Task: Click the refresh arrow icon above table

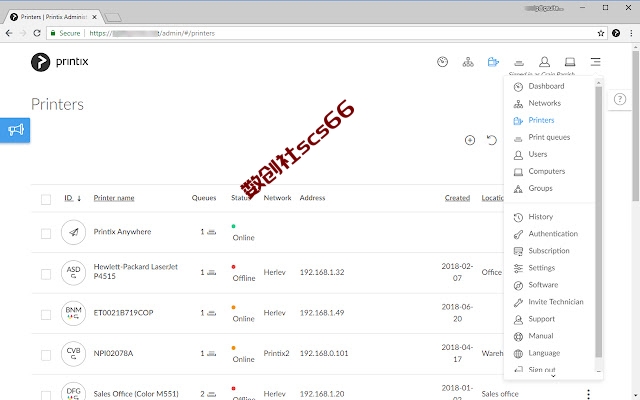Action: (492, 140)
